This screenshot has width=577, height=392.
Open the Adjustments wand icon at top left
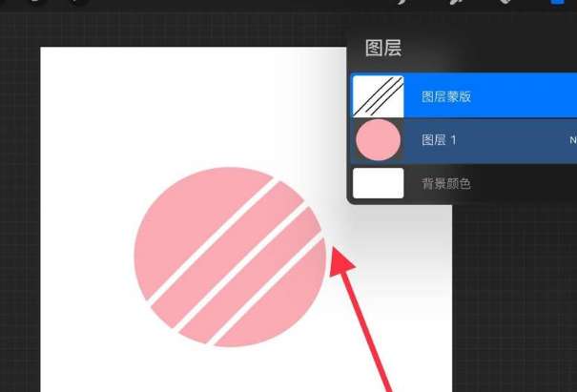79,2
